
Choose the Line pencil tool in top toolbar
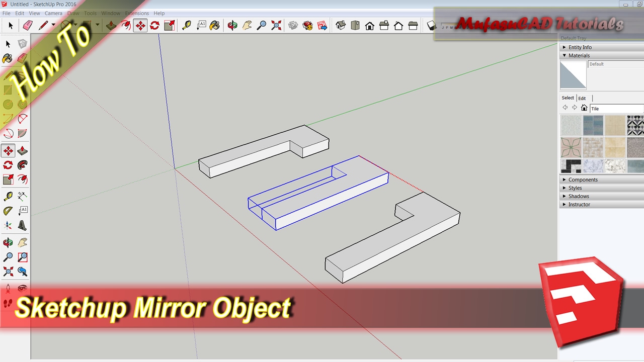point(43,25)
